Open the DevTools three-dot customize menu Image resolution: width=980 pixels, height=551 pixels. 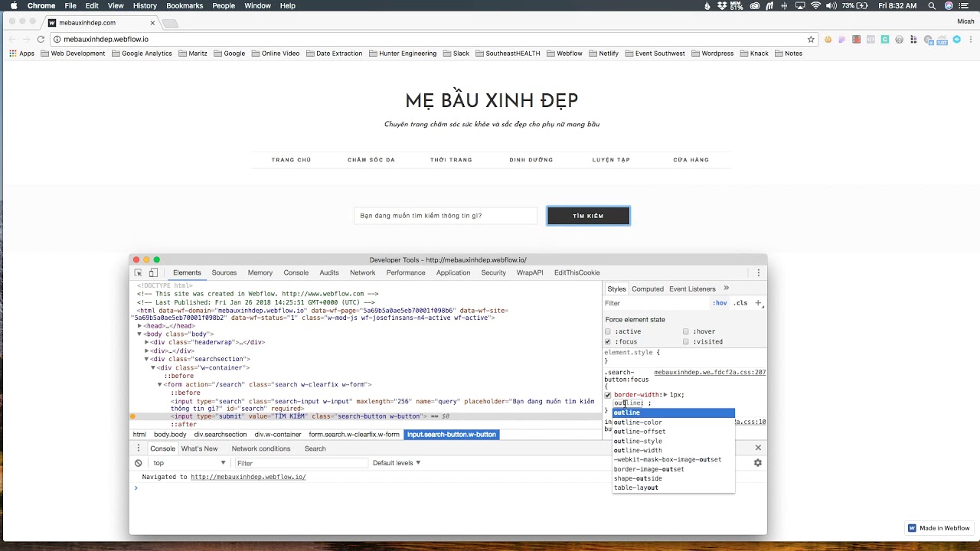click(x=759, y=272)
